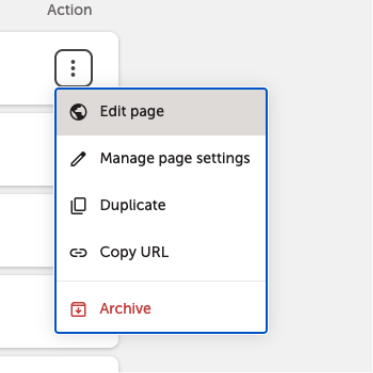Pick Duplicate in the actions menu
373x373 pixels.
pos(161,205)
